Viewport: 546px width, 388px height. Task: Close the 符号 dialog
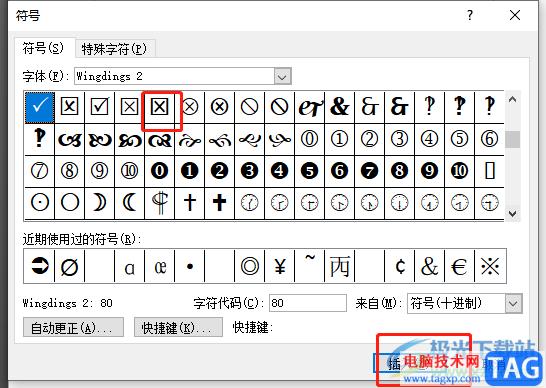pyautogui.click(x=515, y=15)
